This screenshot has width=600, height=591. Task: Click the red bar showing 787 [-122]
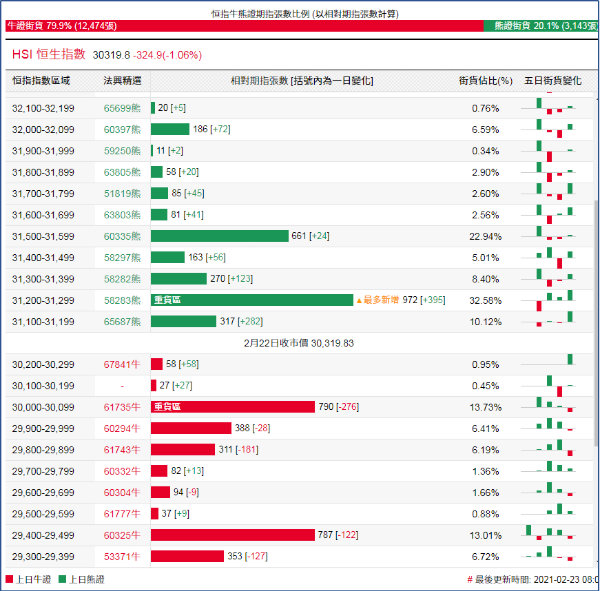tap(233, 535)
